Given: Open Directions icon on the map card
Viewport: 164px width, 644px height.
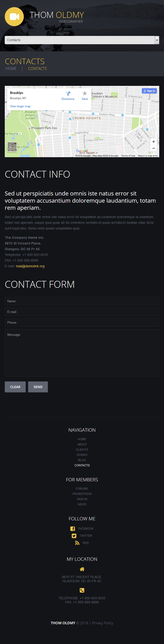Looking at the screenshot, I should point(68,94).
